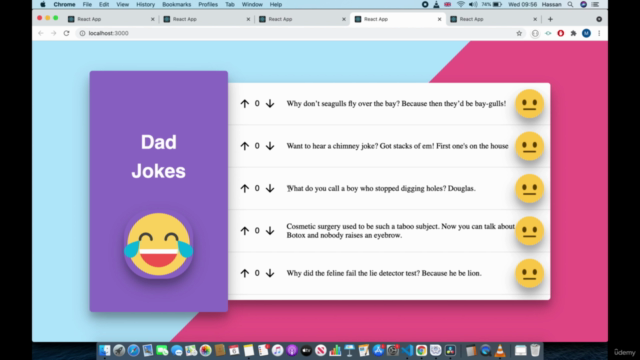Switch to the last React App tab
Viewport: 640px width, 360px height.
click(x=493, y=19)
